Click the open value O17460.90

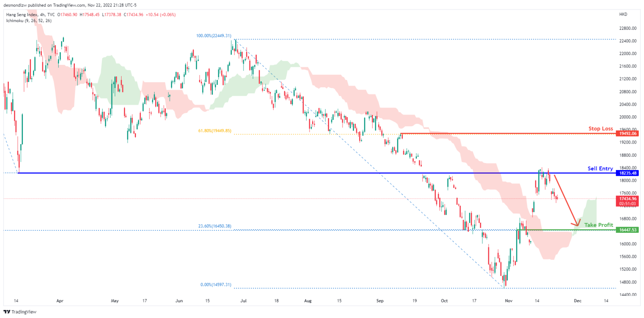point(67,14)
